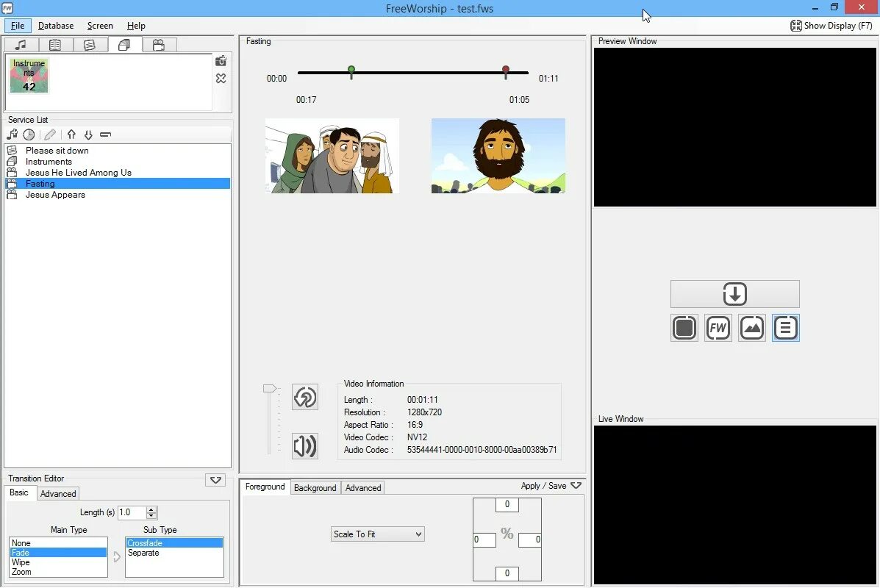Increase transition length with up stepper
The width and height of the screenshot is (880, 588).
pos(151,509)
